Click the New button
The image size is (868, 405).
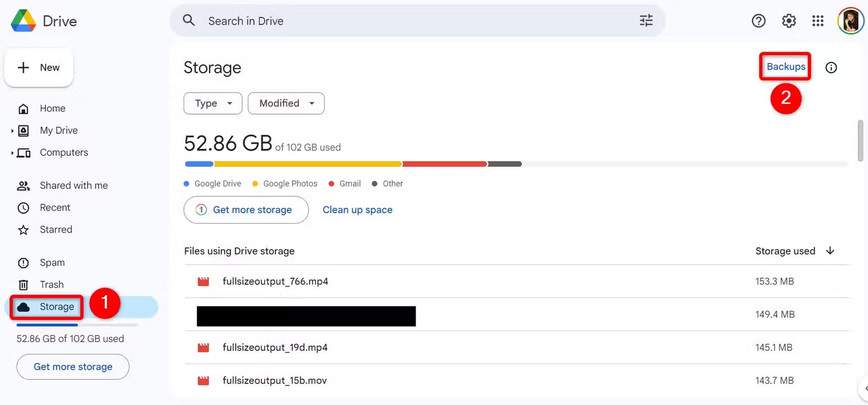pyautogui.click(x=39, y=68)
